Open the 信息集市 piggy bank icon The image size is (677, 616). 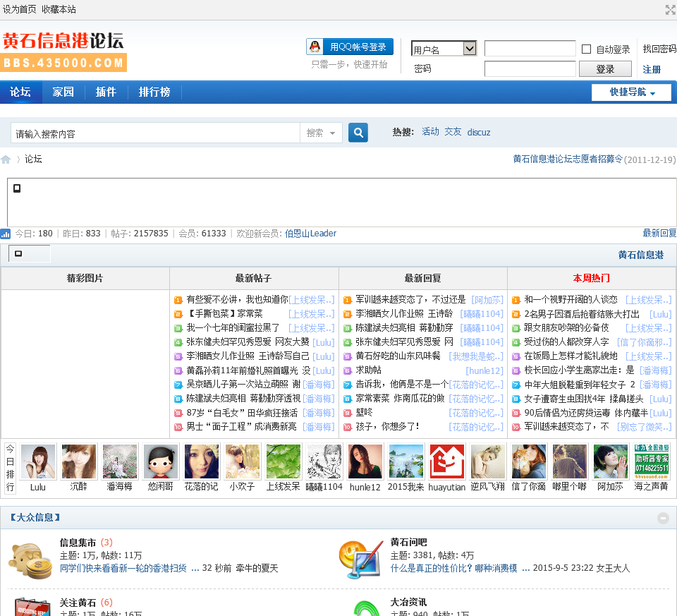pos(30,560)
